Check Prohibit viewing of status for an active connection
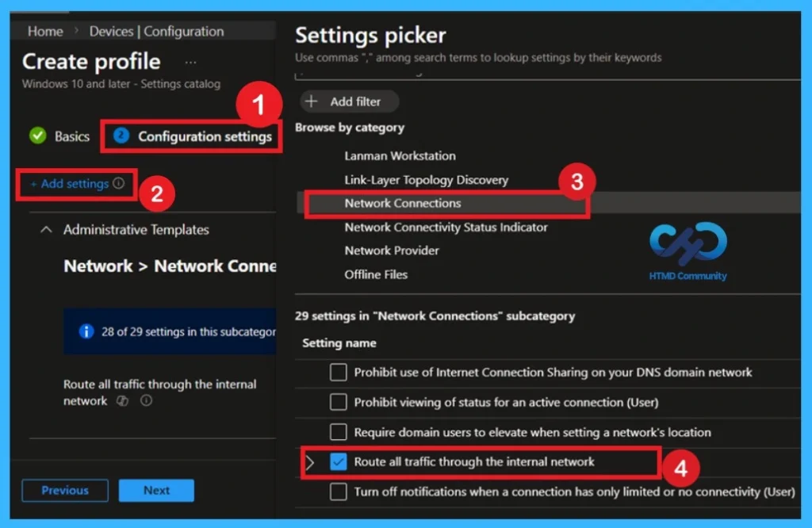 pyautogui.click(x=339, y=402)
